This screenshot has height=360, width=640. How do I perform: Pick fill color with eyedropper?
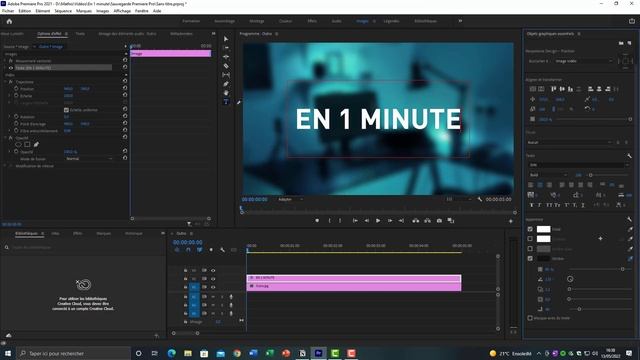[x=630, y=229]
